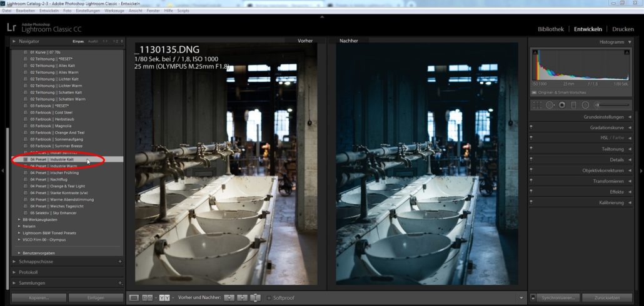This screenshot has width=644, height=306.
Task: Set navigator zoom to 1:1
Action: 105,42
